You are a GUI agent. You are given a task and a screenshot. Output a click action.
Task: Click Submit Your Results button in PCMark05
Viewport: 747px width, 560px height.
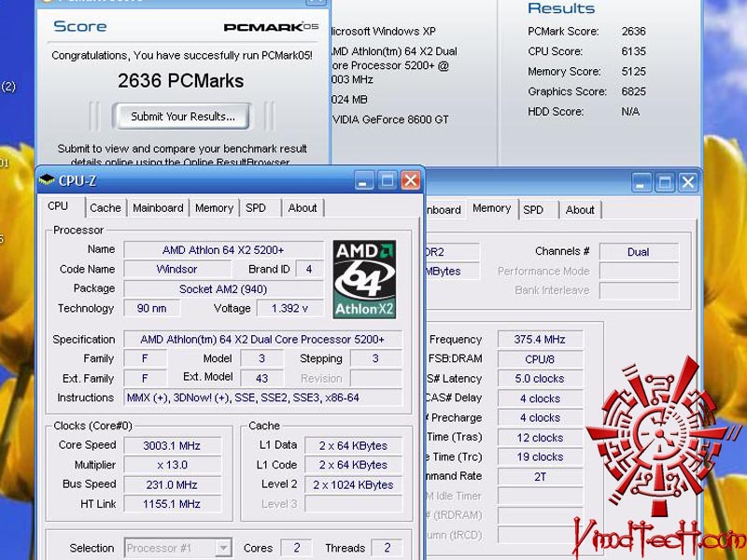point(182,116)
